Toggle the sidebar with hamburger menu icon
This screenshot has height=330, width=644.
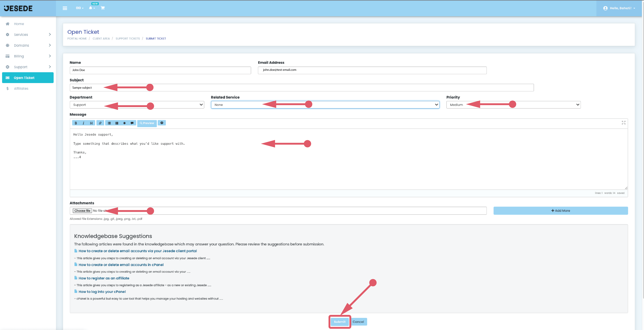click(65, 8)
